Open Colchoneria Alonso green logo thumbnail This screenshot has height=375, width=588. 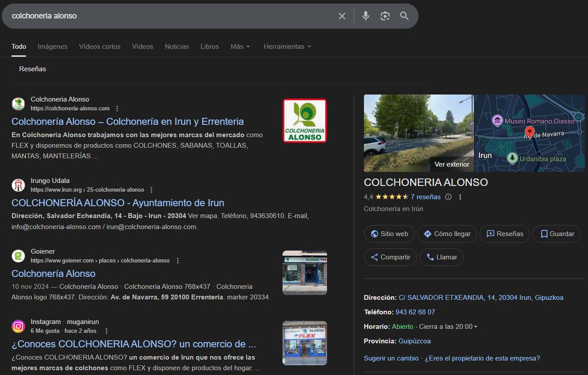pos(305,121)
